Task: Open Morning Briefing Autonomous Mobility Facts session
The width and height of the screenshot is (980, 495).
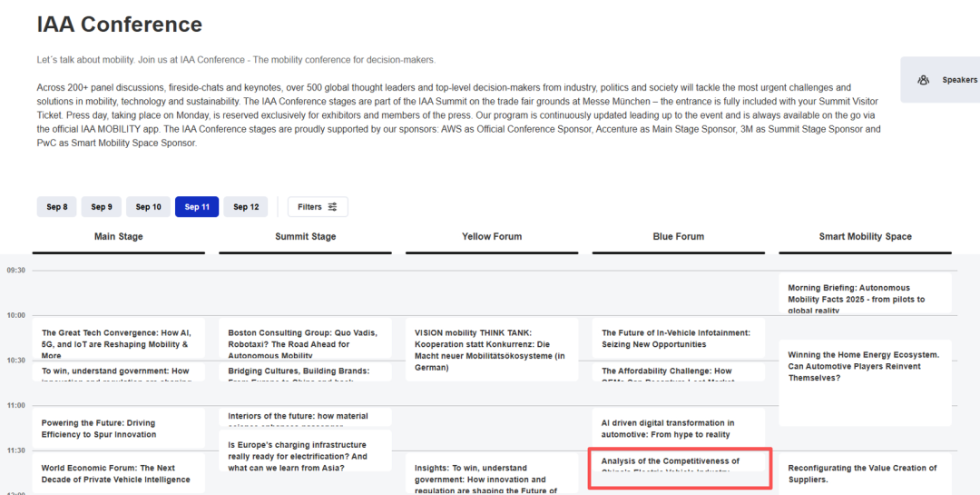Action: click(x=866, y=292)
